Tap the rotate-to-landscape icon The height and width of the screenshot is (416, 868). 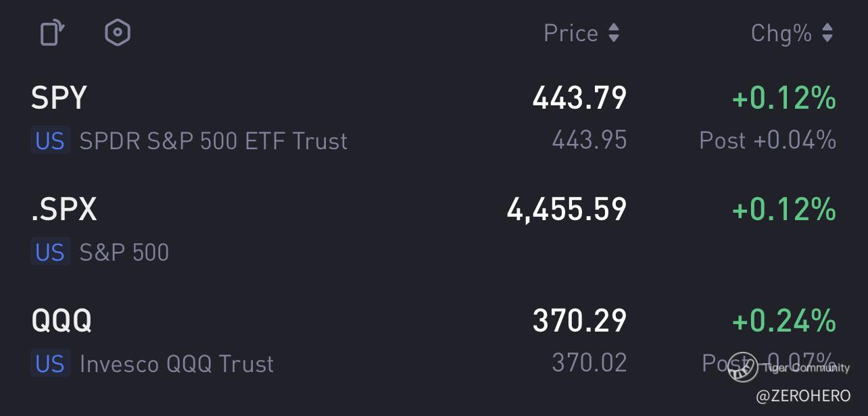click(x=53, y=33)
